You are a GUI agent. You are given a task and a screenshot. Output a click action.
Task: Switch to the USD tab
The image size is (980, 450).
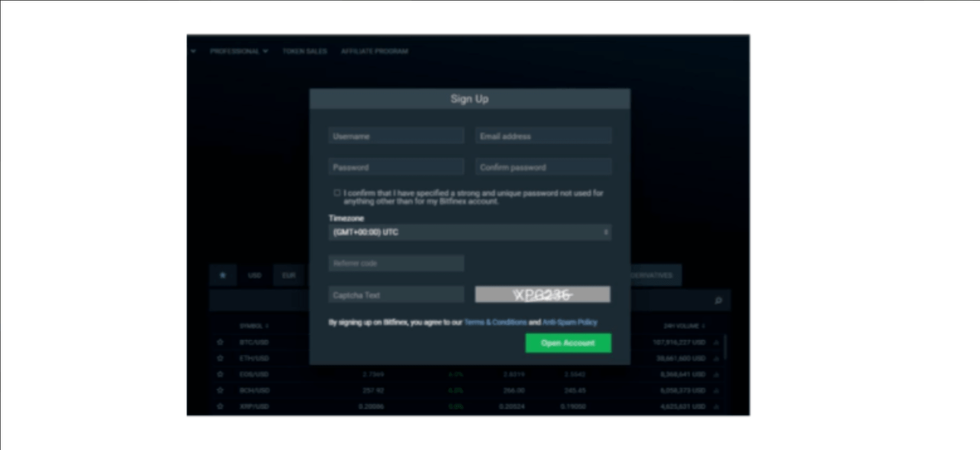tap(255, 275)
